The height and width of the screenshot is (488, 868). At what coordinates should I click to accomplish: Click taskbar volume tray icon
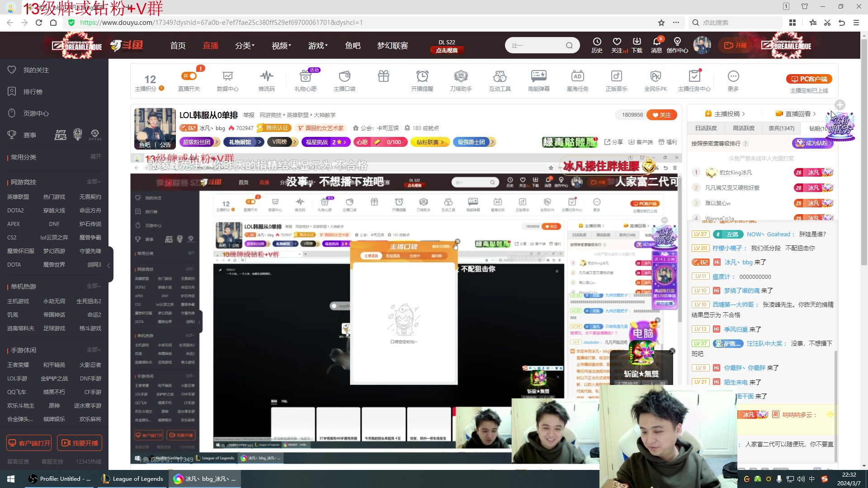point(801,479)
